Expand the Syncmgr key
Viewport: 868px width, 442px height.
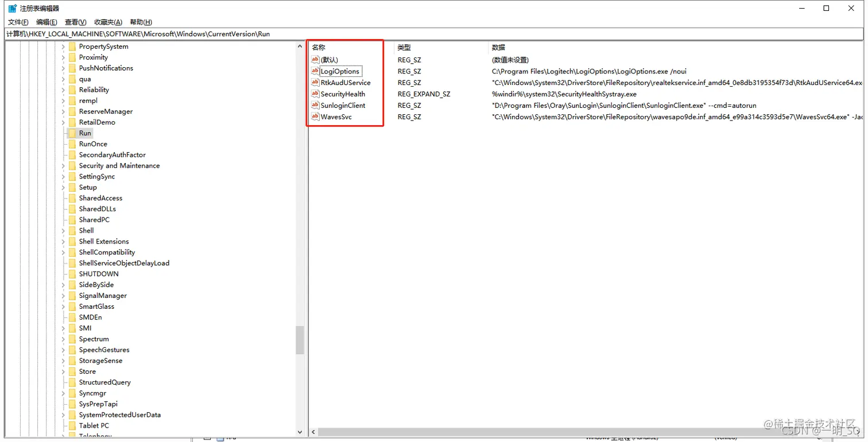pyautogui.click(x=63, y=393)
